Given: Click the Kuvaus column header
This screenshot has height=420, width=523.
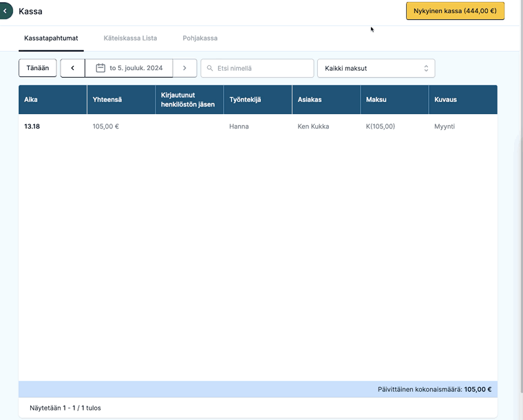Looking at the screenshot, I should 463,100.
